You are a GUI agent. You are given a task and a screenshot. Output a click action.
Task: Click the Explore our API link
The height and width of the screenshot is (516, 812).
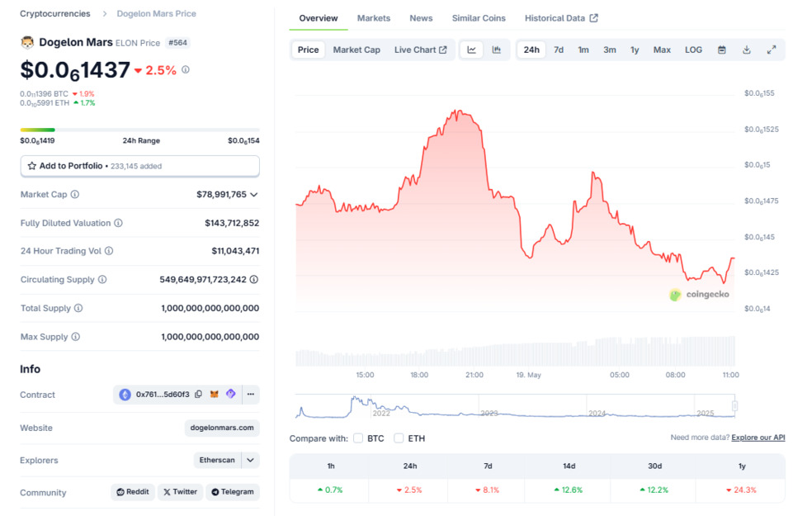[x=758, y=438]
